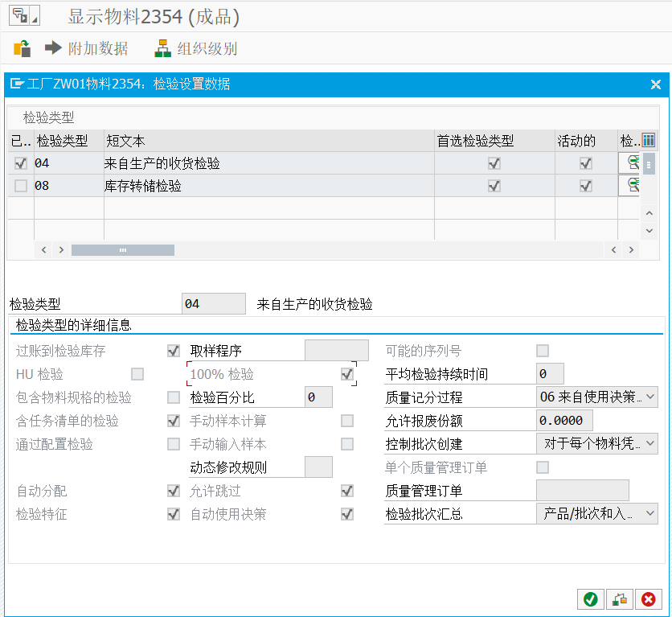Click table vertical scroll down arrow
The image size is (672, 617).
tap(649, 231)
